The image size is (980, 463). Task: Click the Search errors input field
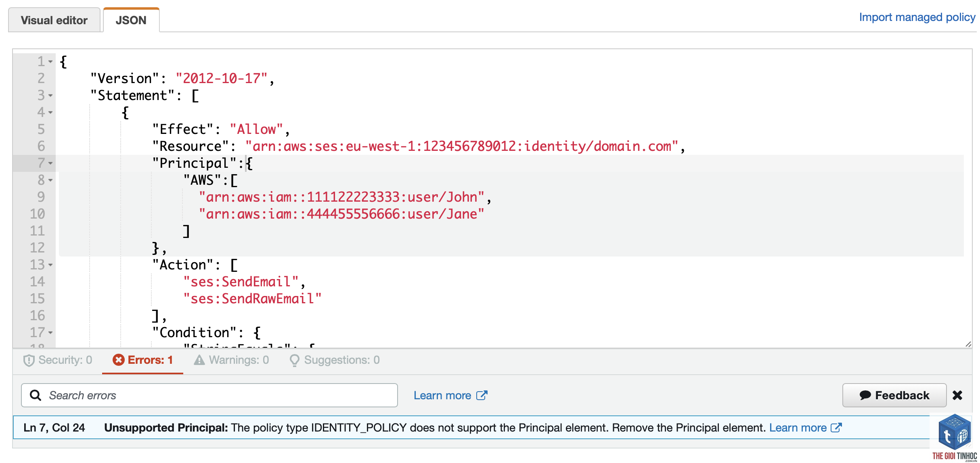(x=209, y=395)
